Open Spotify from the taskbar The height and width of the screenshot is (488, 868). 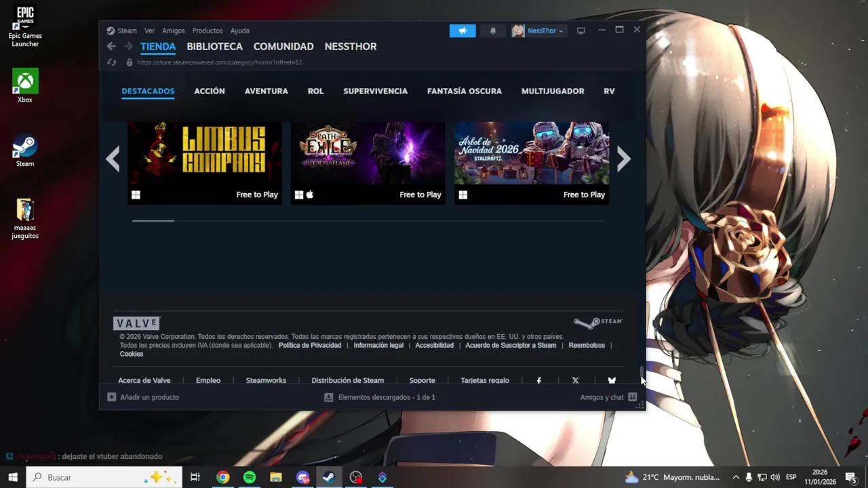click(250, 477)
